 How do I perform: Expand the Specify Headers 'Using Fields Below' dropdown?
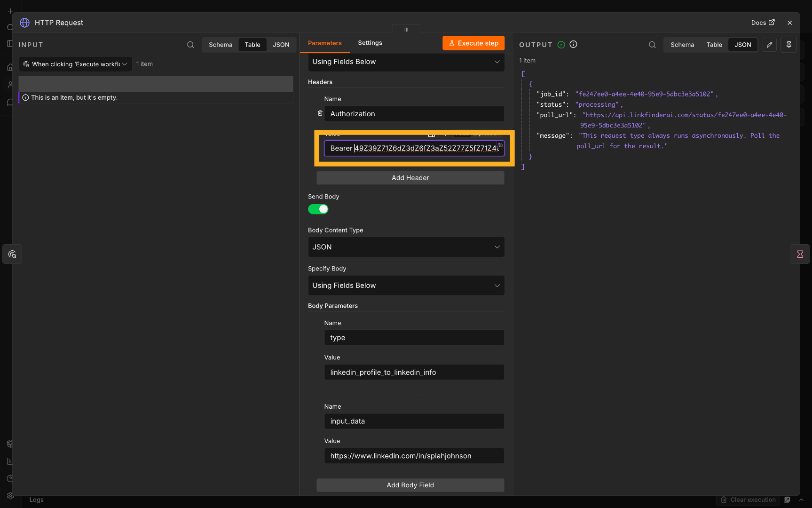point(406,62)
